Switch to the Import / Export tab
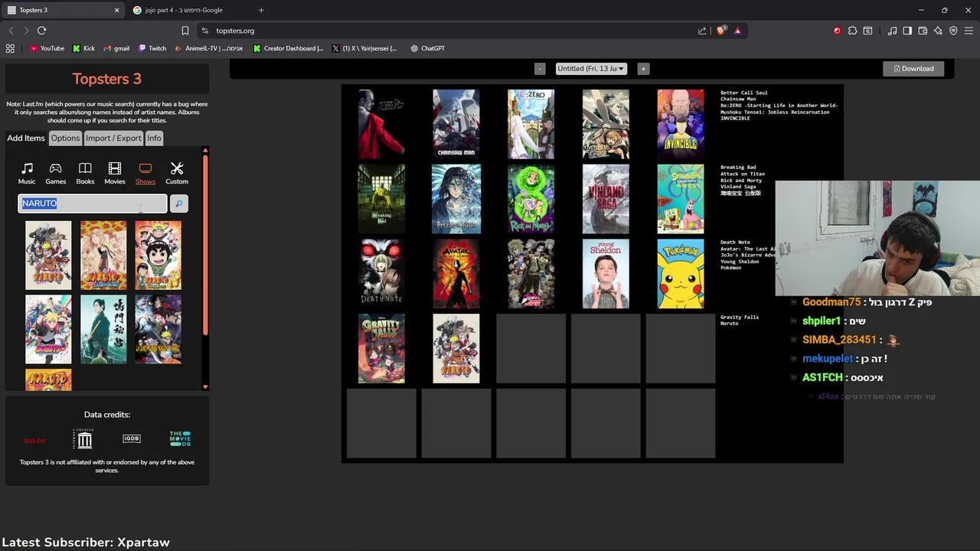980x551 pixels. click(113, 138)
